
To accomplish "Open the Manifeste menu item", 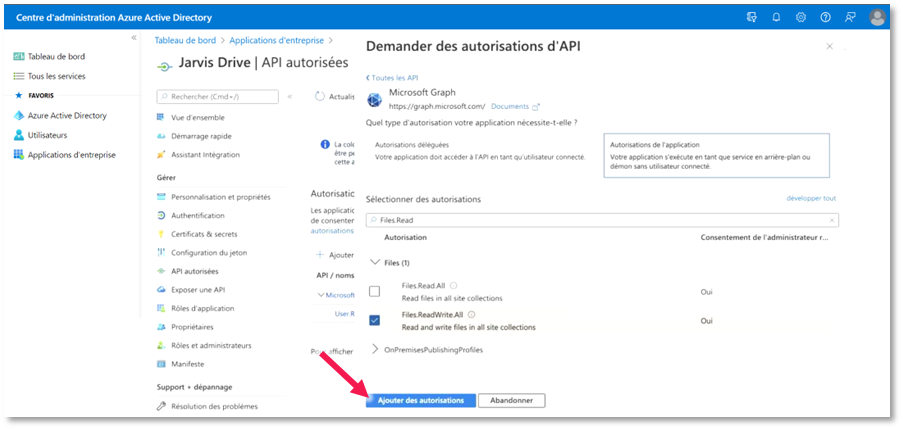I will coord(187,364).
